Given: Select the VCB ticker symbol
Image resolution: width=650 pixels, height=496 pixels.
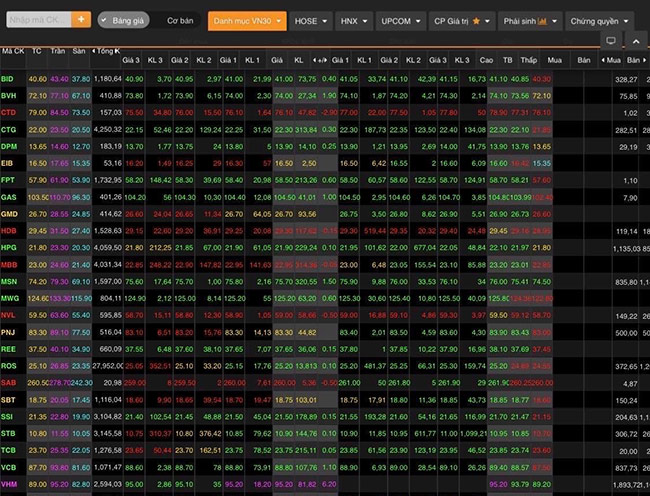Looking at the screenshot, I should pyautogui.click(x=9, y=467).
